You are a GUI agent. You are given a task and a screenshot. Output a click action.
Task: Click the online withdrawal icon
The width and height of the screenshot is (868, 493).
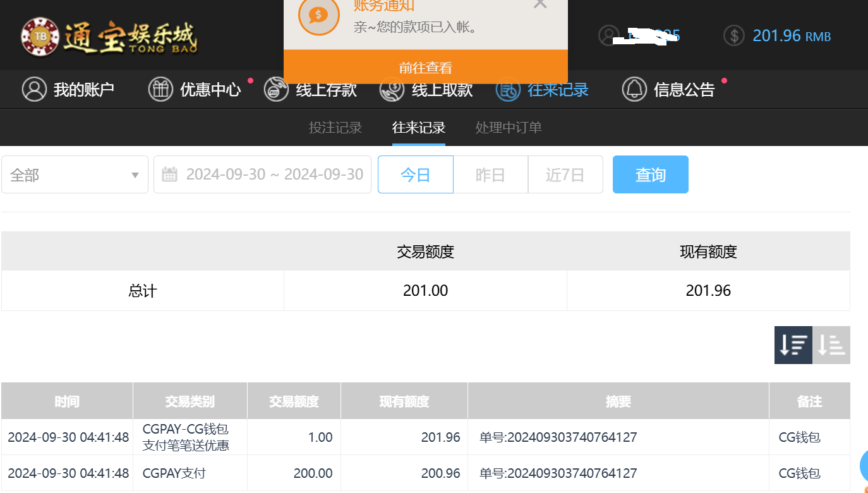[x=392, y=90]
